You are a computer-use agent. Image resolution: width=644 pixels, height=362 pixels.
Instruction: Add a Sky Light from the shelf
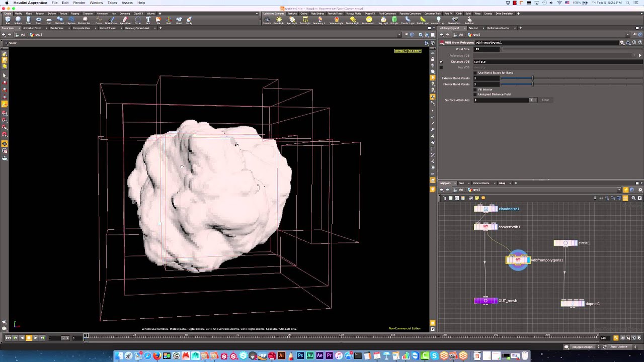click(383, 20)
